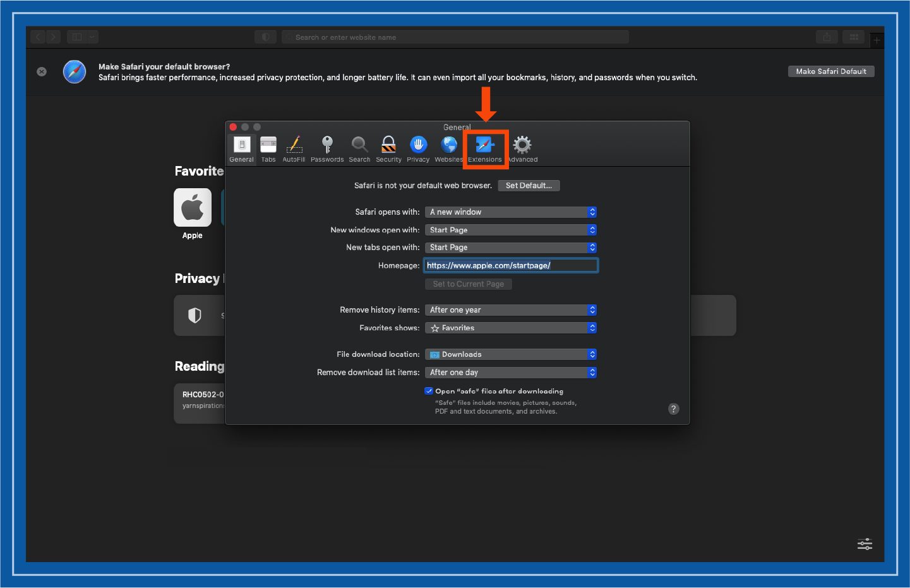Click Set Default... button
Viewport: 910px width, 588px height.
pos(529,186)
